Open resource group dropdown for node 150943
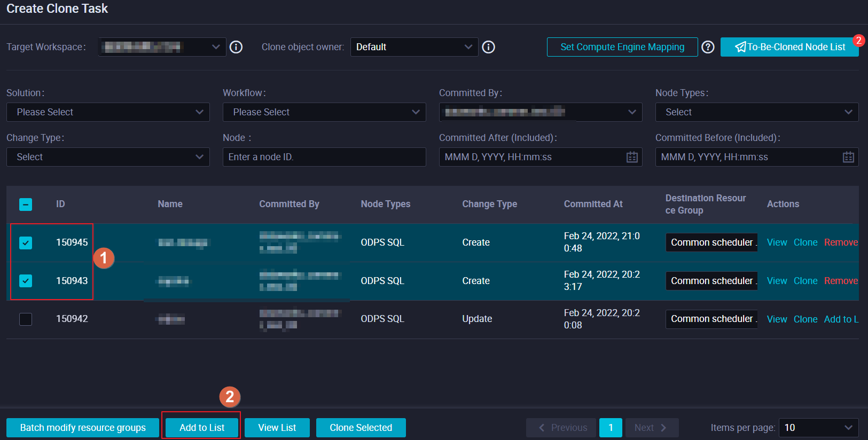Image resolution: width=868 pixels, height=440 pixels. pos(711,281)
